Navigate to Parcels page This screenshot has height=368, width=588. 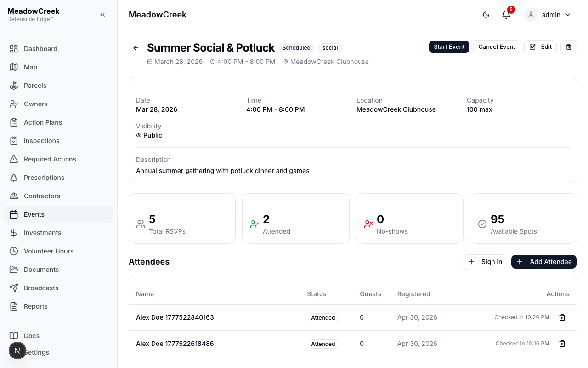pyautogui.click(x=58, y=86)
